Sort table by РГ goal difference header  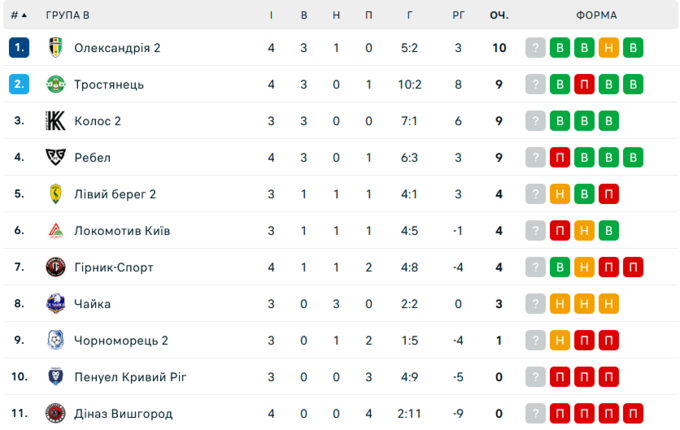(458, 15)
